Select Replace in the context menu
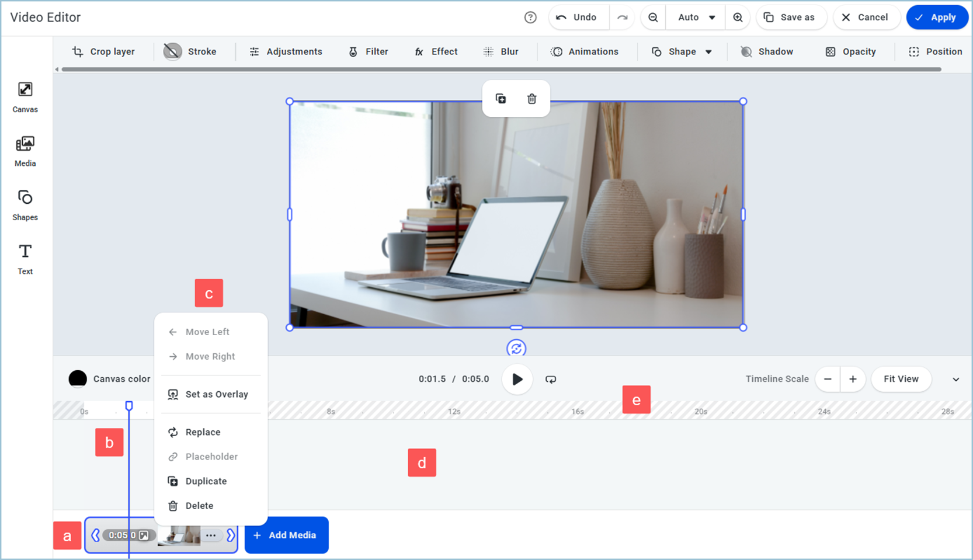Viewport: 973px width, 560px height. tap(203, 432)
